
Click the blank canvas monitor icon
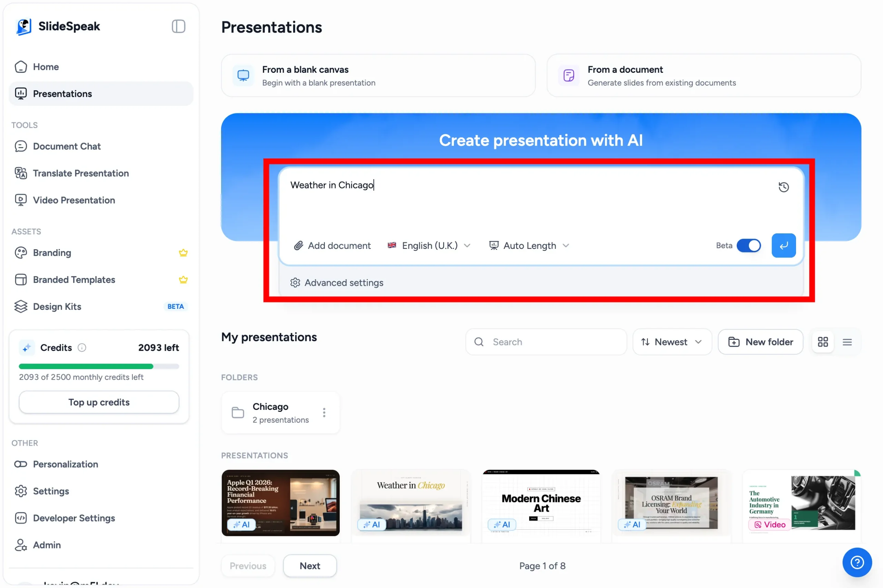click(x=243, y=75)
